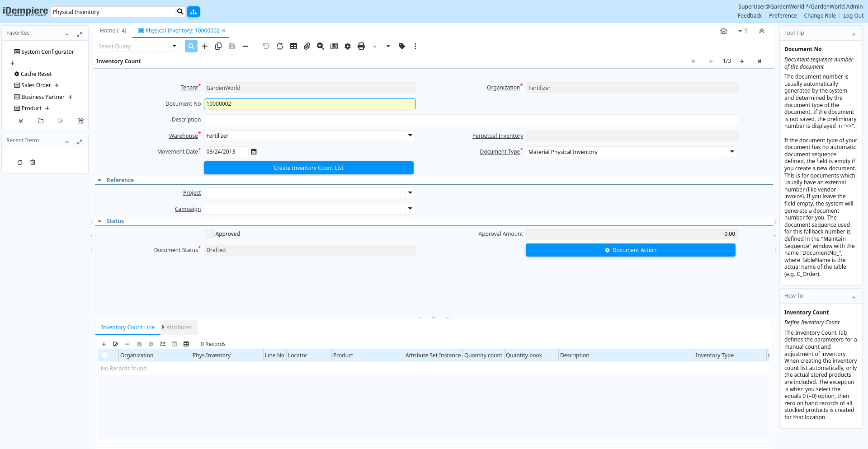Expand the Document Type dropdown
The image size is (868, 449).
click(732, 152)
